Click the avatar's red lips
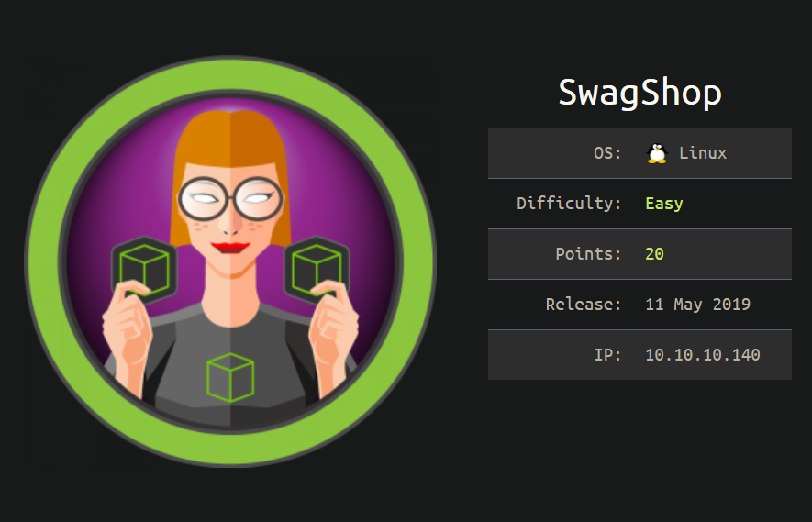This screenshot has width=812, height=522. pyautogui.click(x=230, y=248)
